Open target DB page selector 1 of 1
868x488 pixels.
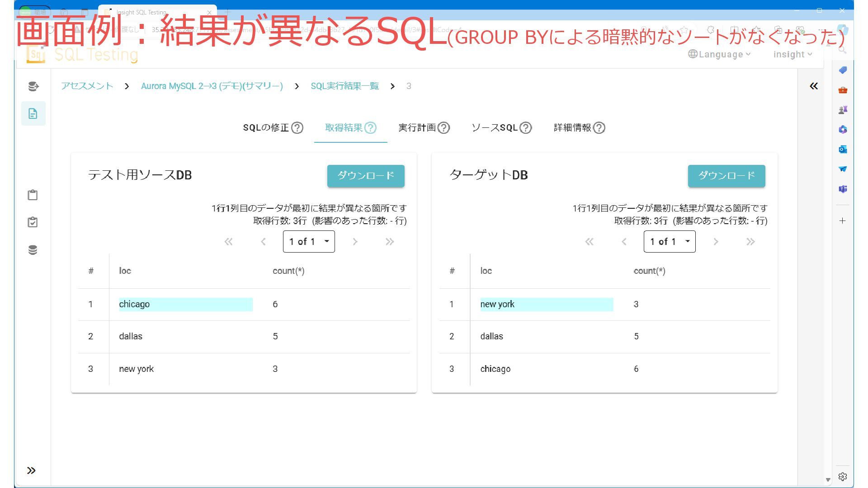[670, 242]
